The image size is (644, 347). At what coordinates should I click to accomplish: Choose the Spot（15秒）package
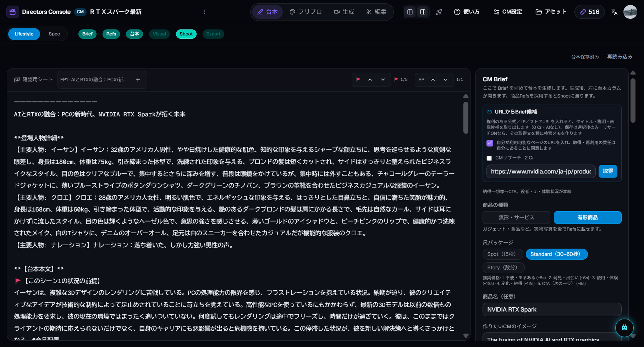[x=502, y=254]
